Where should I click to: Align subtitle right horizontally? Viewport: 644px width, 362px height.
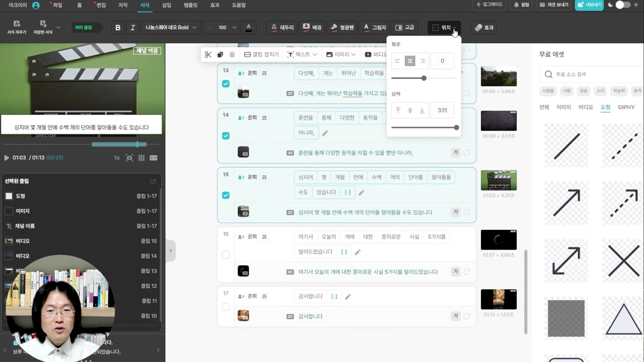point(422,61)
